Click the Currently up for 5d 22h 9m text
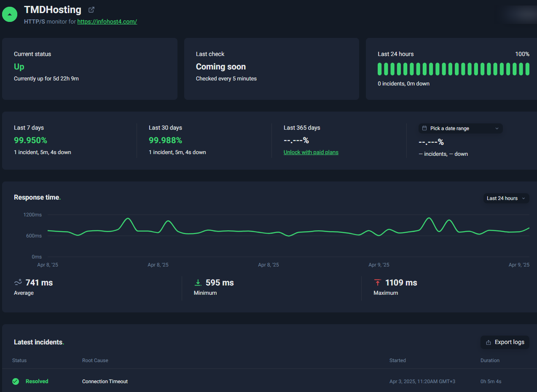537x392 pixels. click(46, 78)
